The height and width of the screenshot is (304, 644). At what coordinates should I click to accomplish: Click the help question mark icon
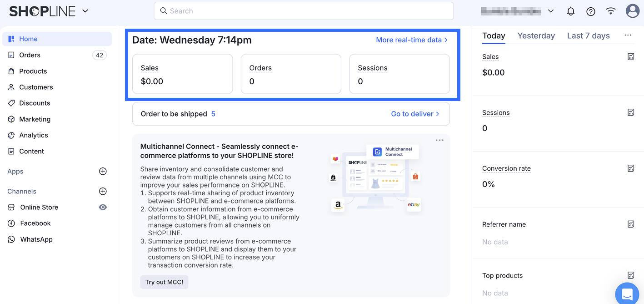coord(591,11)
